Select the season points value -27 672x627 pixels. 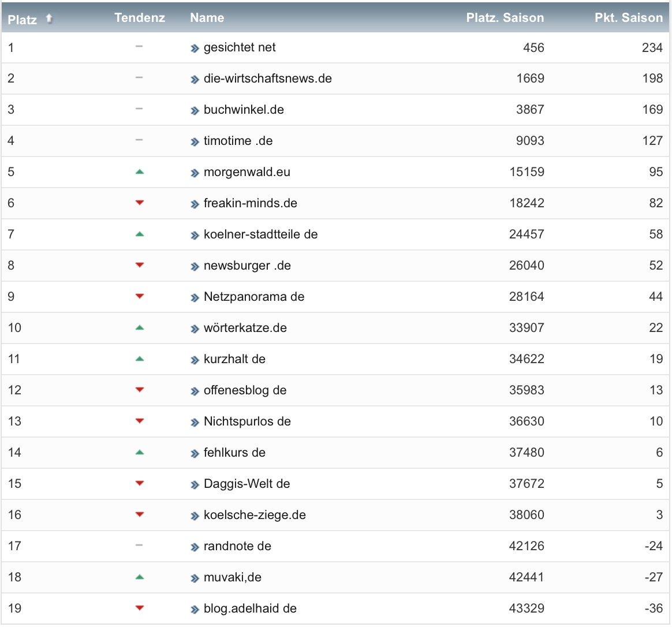(654, 577)
